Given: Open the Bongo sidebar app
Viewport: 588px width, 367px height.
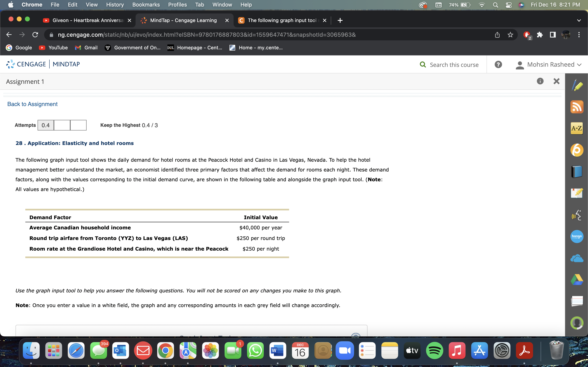Looking at the screenshot, I should pyautogui.click(x=577, y=236).
